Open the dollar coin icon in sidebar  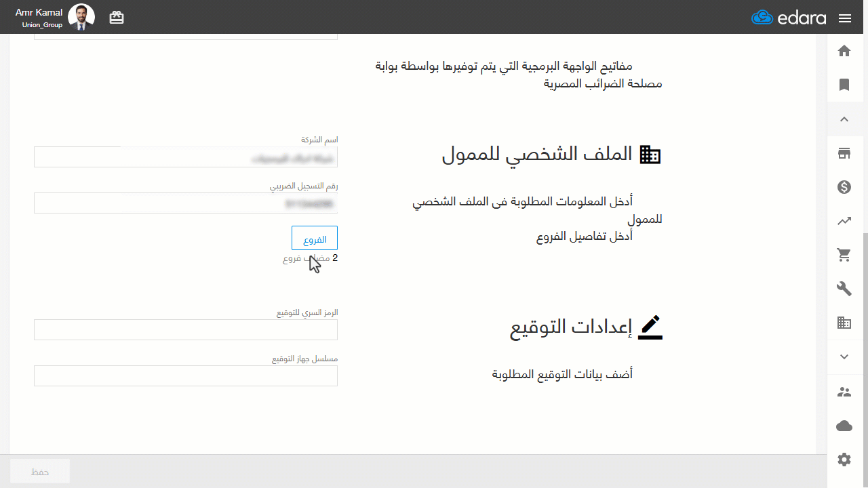844,187
